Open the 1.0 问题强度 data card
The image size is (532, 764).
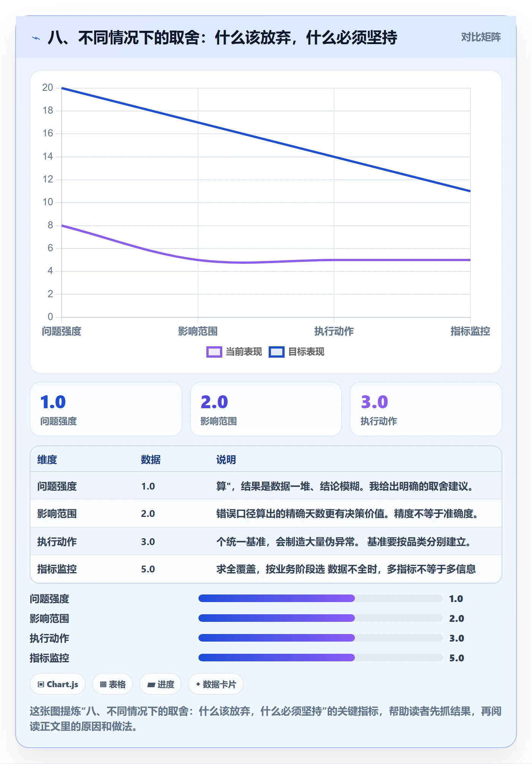106,409
